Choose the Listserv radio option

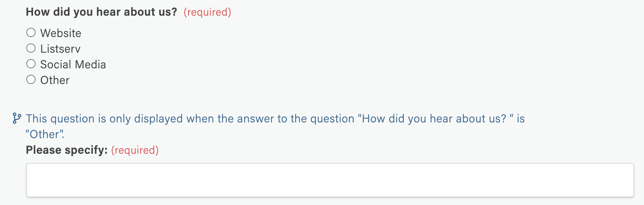[x=31, y=48]
